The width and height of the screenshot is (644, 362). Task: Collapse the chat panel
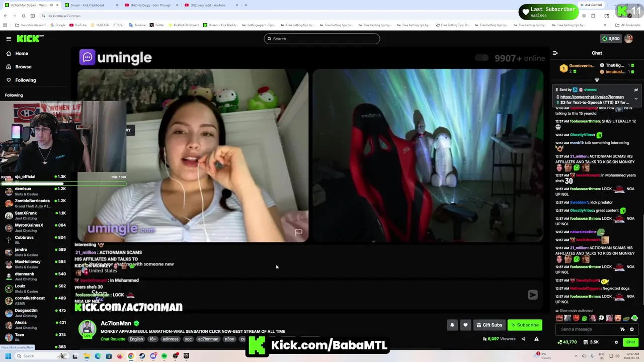click(x=555, y=53)
